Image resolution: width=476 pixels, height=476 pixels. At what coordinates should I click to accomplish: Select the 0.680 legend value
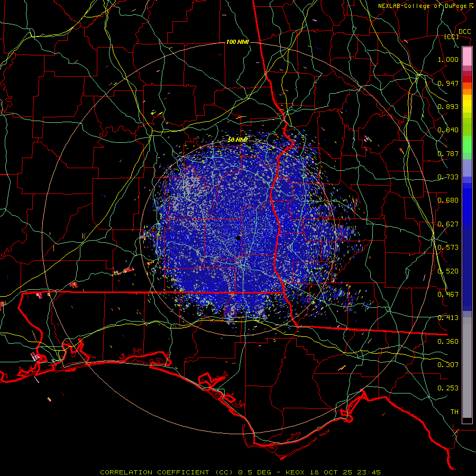tap(448, 200)
